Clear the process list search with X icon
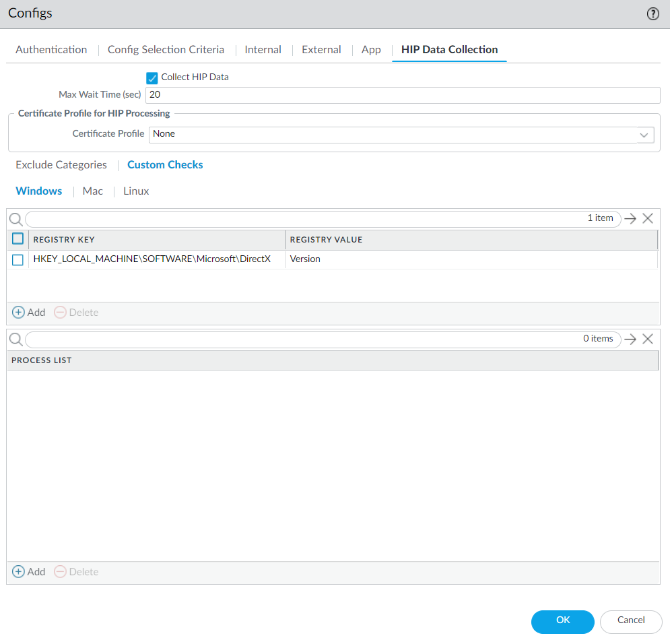 tap(648, 339)
